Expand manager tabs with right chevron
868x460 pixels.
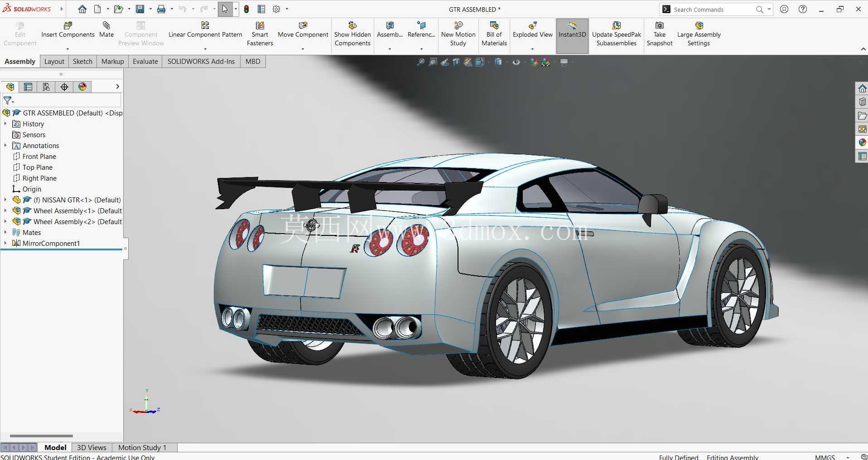click(117, 86)
